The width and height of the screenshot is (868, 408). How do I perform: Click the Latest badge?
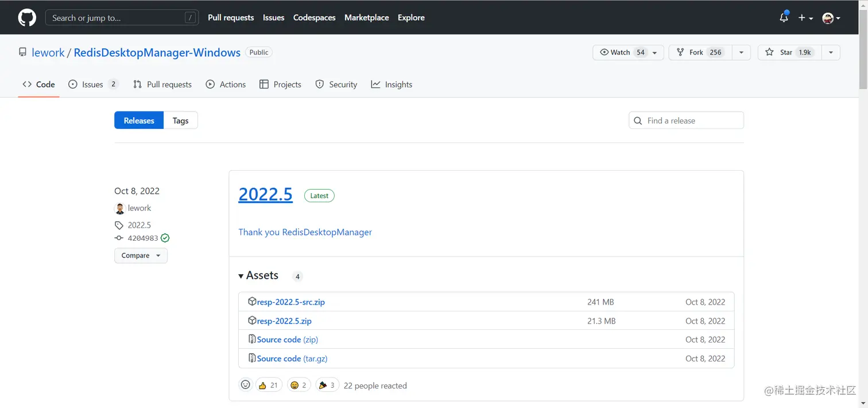tap(319, 195)
